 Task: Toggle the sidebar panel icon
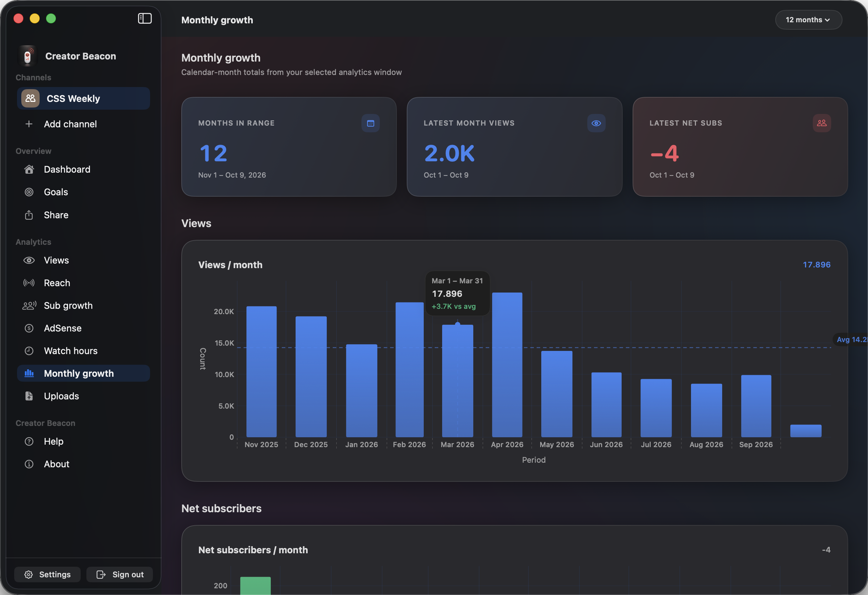[144, 18]
